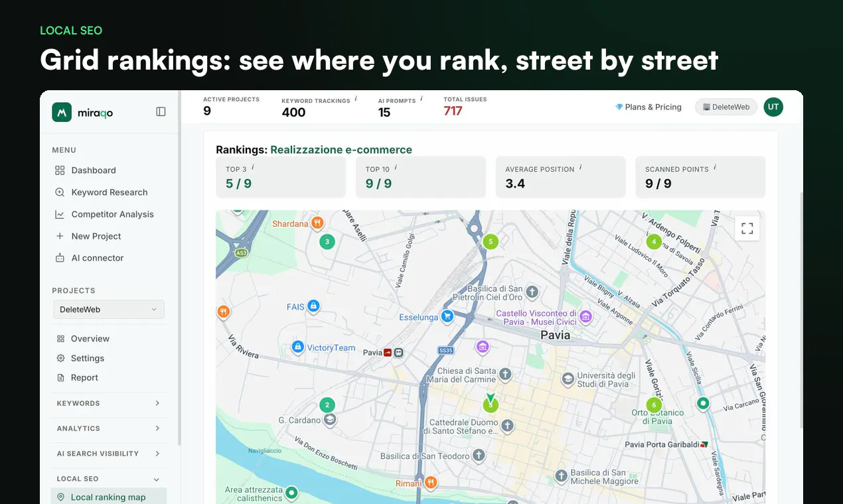
Task: Click the Esselunga shopping map pin
Action: point(447,317)
